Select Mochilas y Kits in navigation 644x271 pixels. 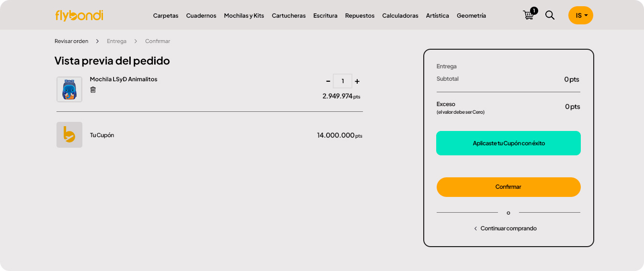pyautogui.click(x=244, y=16)
